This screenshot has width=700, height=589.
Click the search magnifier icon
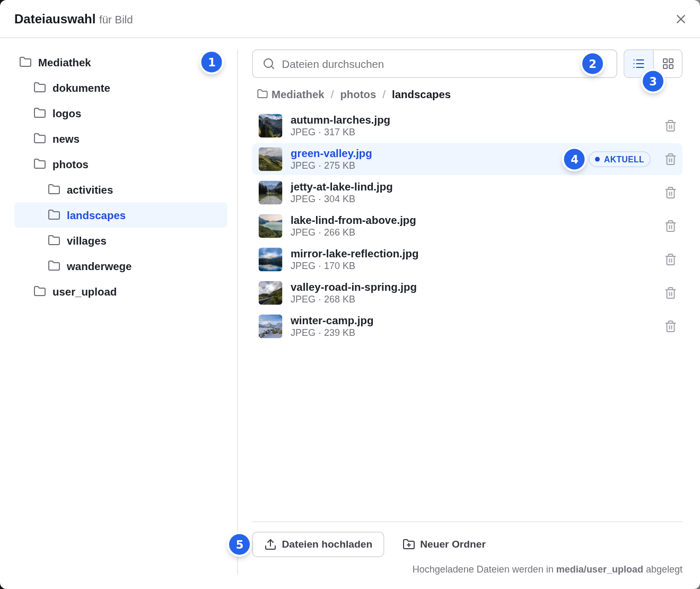pos(269,64)
